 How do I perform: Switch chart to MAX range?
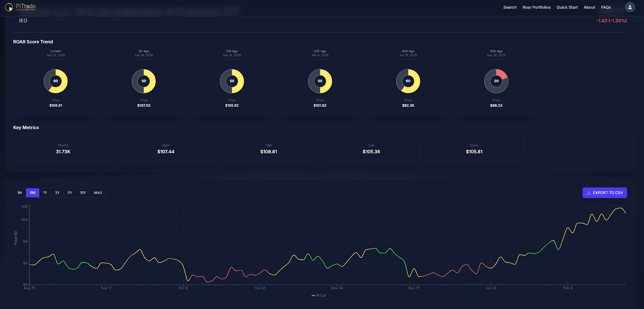(98, 193)
